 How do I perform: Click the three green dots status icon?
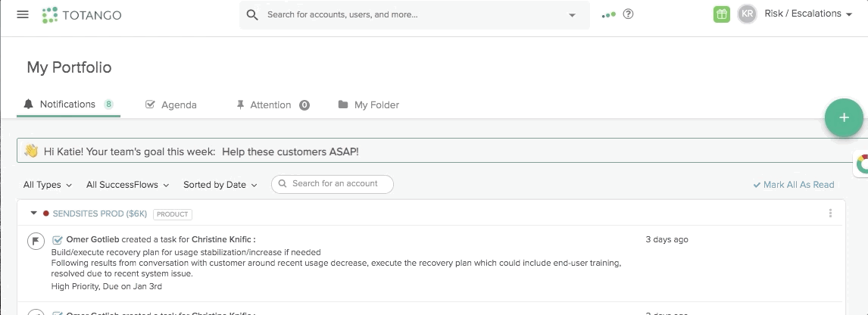click(x=608, y=14)
